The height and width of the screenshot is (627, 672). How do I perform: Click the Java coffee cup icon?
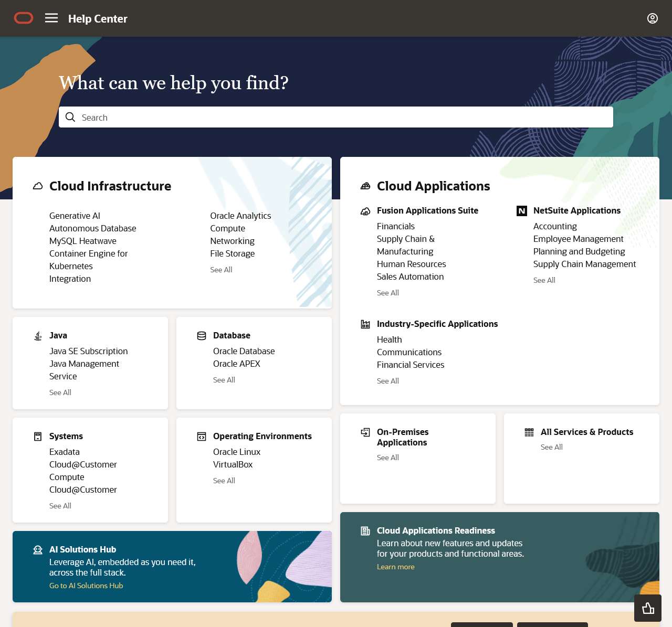point(38,336)
